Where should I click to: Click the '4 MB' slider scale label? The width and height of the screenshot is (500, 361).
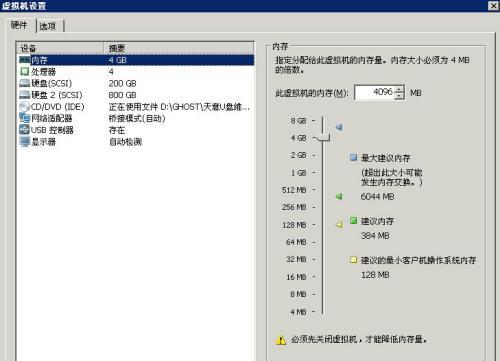[298, 312]
